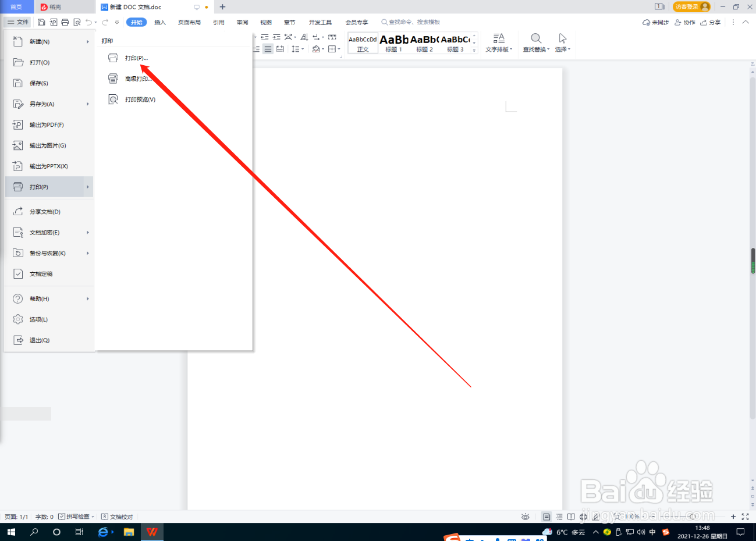Switch to the View (视图) tab
Viewport: 756px width, 541px height.
coord(266,22)
